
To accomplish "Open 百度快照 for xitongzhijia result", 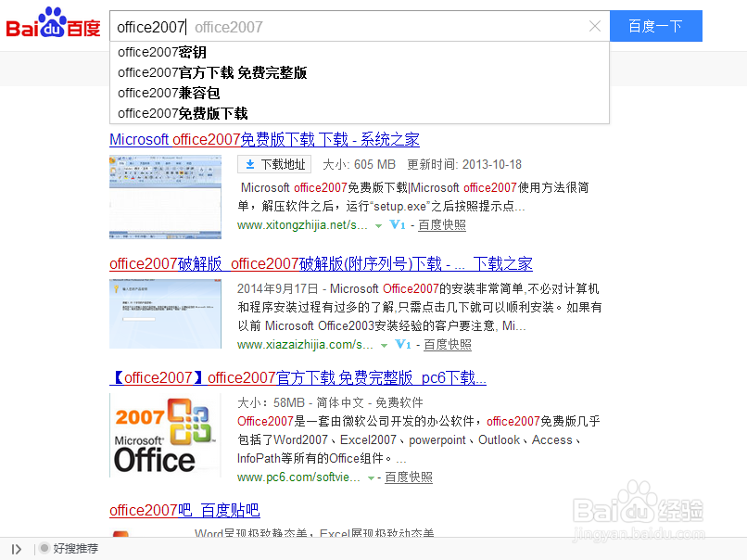I will [x=442, y=225].
